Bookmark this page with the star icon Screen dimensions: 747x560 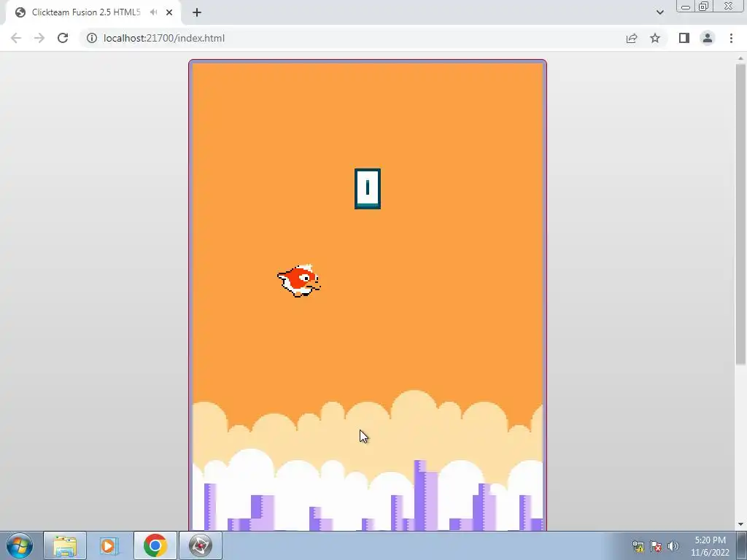(655, 38)
